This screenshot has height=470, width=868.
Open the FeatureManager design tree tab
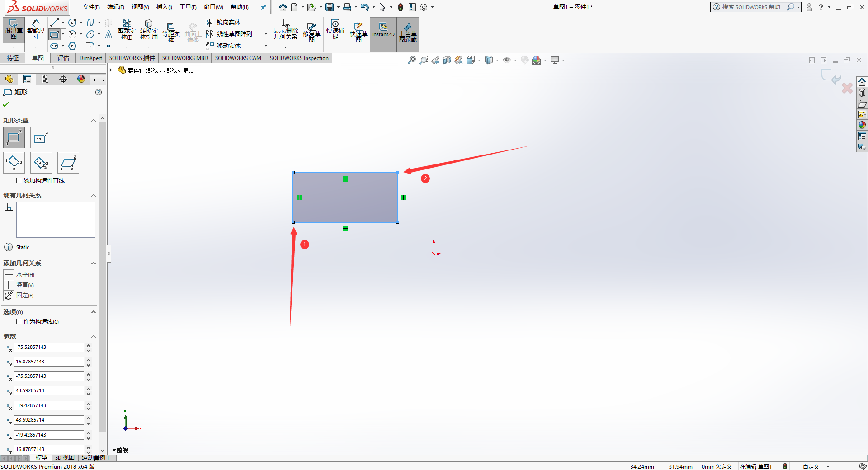9,79
